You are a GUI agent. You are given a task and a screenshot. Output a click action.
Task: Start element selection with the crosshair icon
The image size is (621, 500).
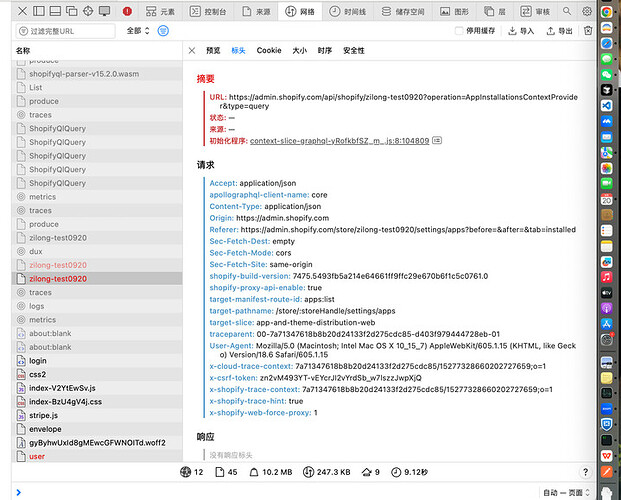tap(88, 11)
